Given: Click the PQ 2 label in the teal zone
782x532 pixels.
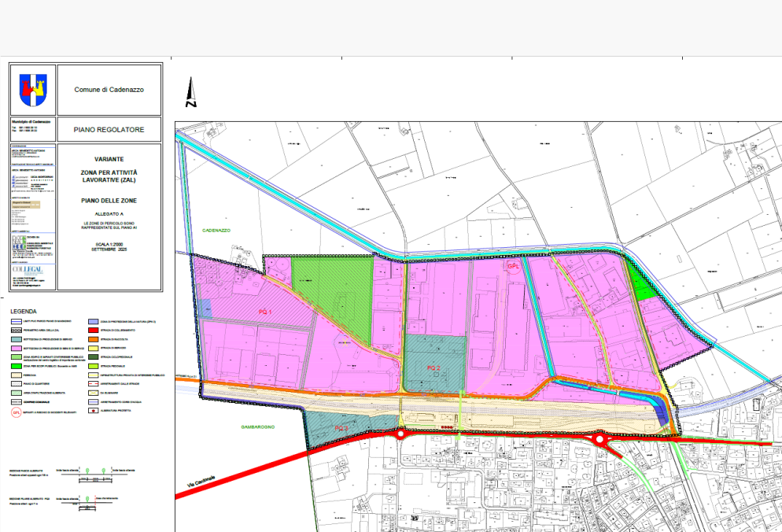Looking at the screenshot, I should pyautogui.click(x=433, y=368).
